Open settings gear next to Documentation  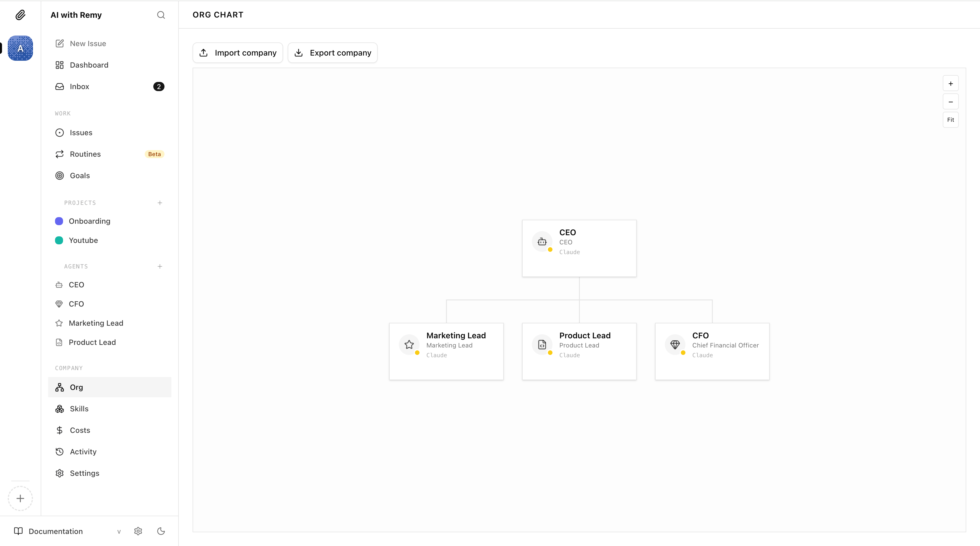click(138, 531)
